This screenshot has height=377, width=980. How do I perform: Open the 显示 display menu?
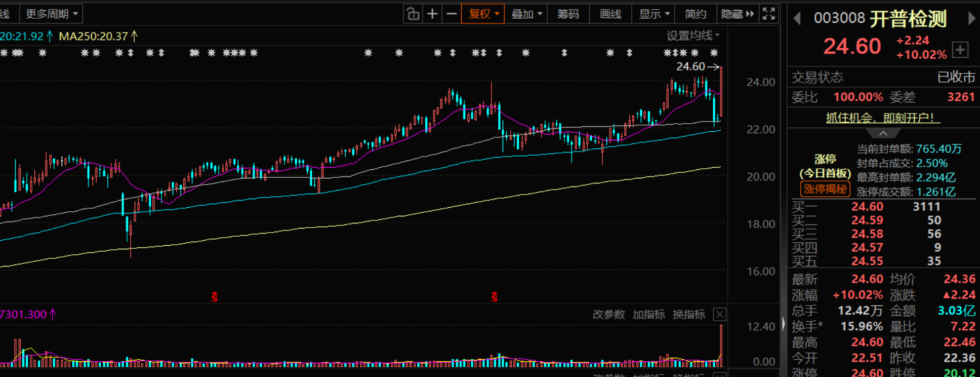tap(654, 14)
